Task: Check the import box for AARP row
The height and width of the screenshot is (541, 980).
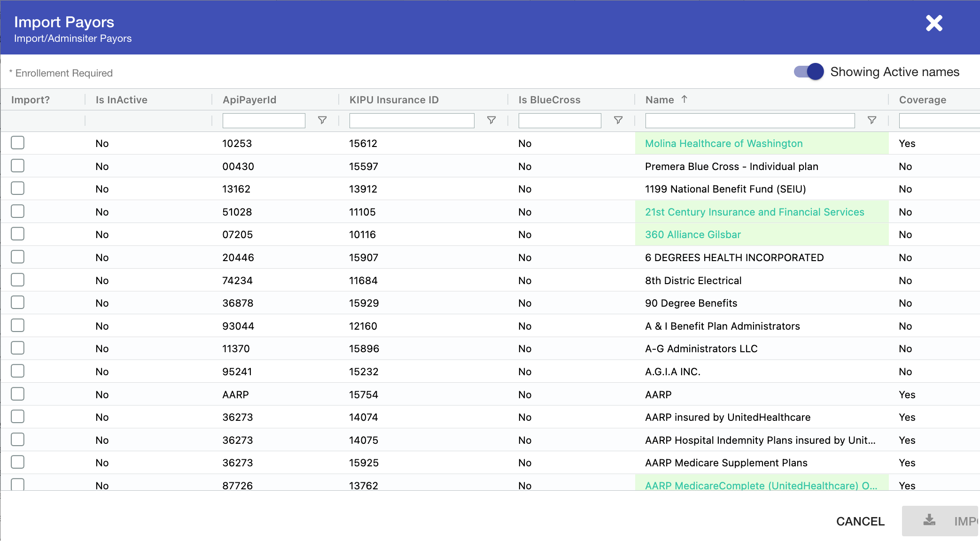Action: pos(18,394)
